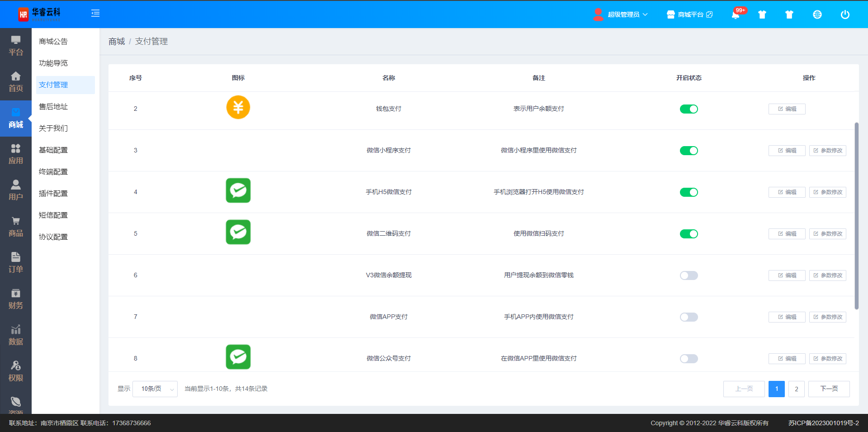Turn on the 微信公众号支付 switch
This screenshot has width=868, height=432.
pos(689,359)
